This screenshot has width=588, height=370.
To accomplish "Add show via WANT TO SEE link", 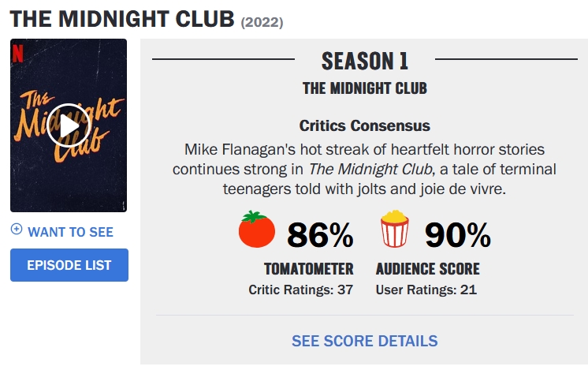I will pyautogui.click(x=70, y=232).
